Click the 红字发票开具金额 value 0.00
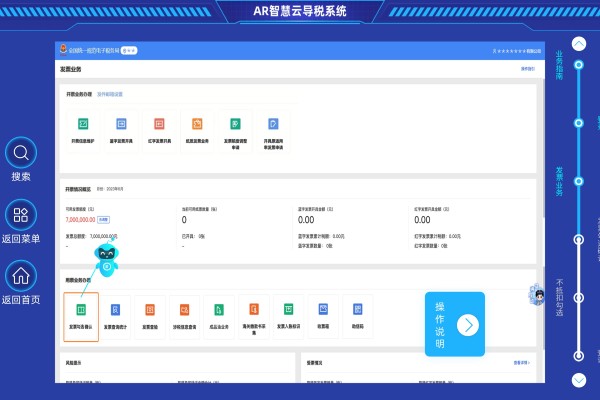 [422, 220]
